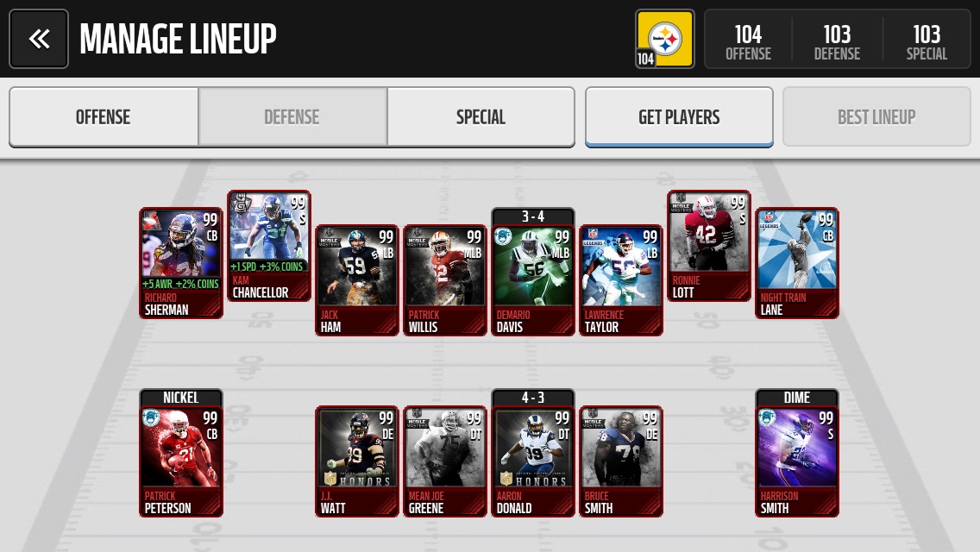Screen dimensions: 980x552
Task: Open the Steelers team logo badge
Action: click(664, 39)
